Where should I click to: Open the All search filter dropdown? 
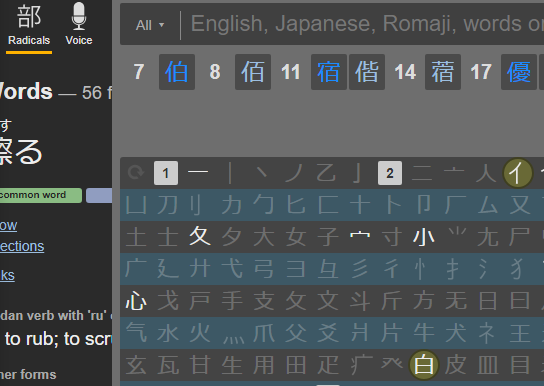[150, 25]
